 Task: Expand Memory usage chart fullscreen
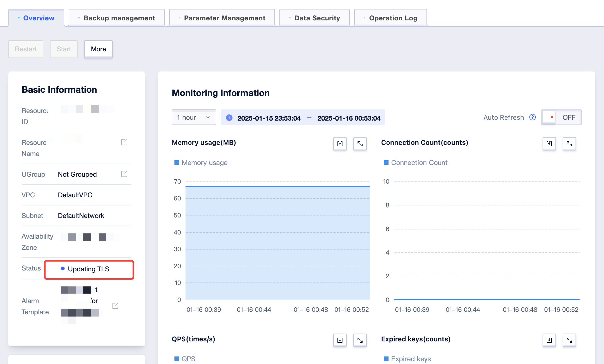tap(360, 144)
